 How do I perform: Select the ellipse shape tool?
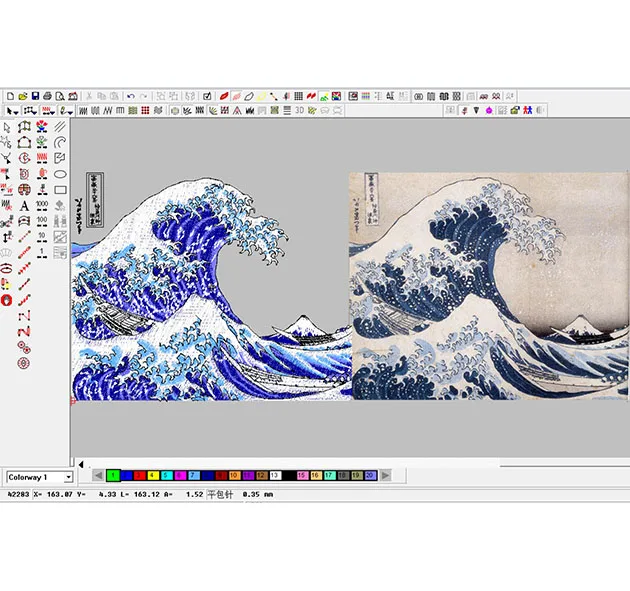click(60, 174)
